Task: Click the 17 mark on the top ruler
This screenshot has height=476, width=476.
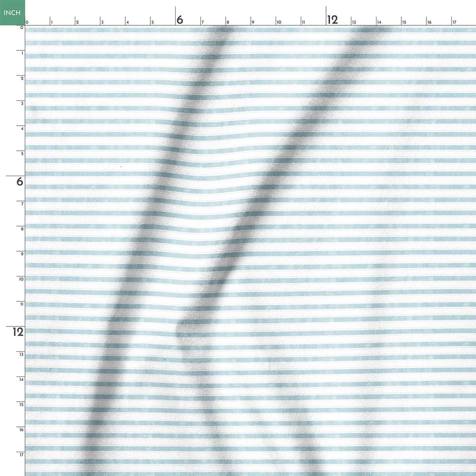Action: pos(454,23)
